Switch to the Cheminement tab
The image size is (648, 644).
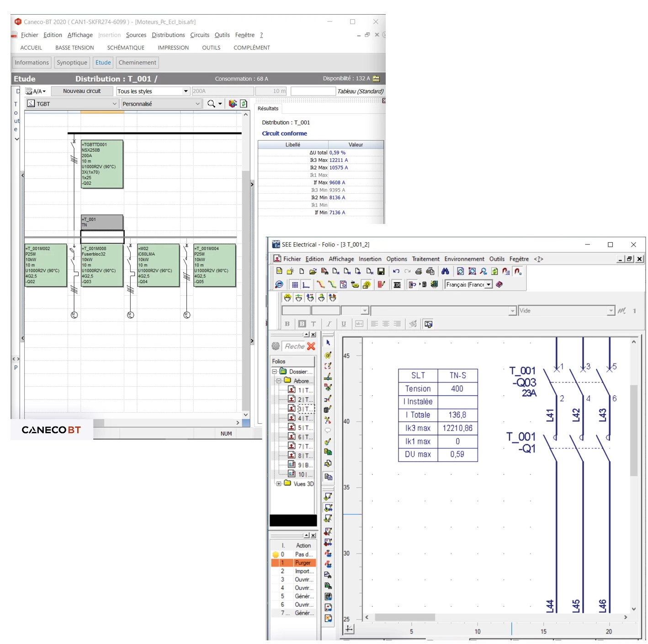point(137,63)
